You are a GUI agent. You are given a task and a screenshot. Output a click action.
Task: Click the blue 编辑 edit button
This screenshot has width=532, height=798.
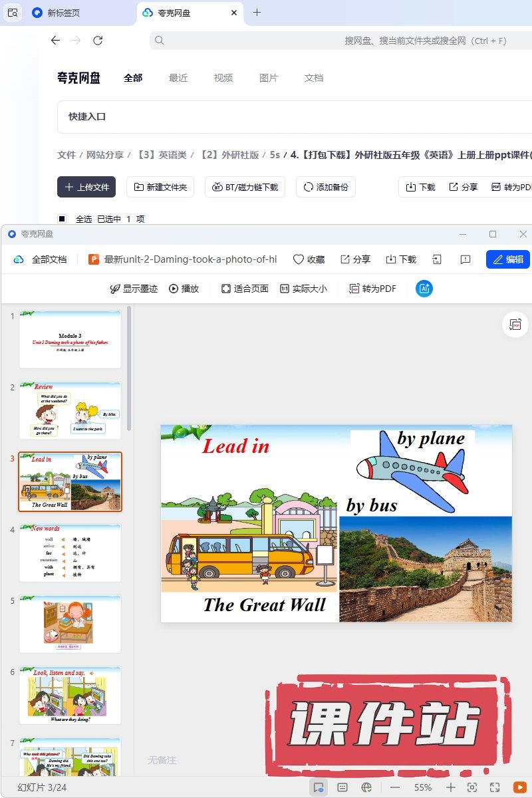507,259
